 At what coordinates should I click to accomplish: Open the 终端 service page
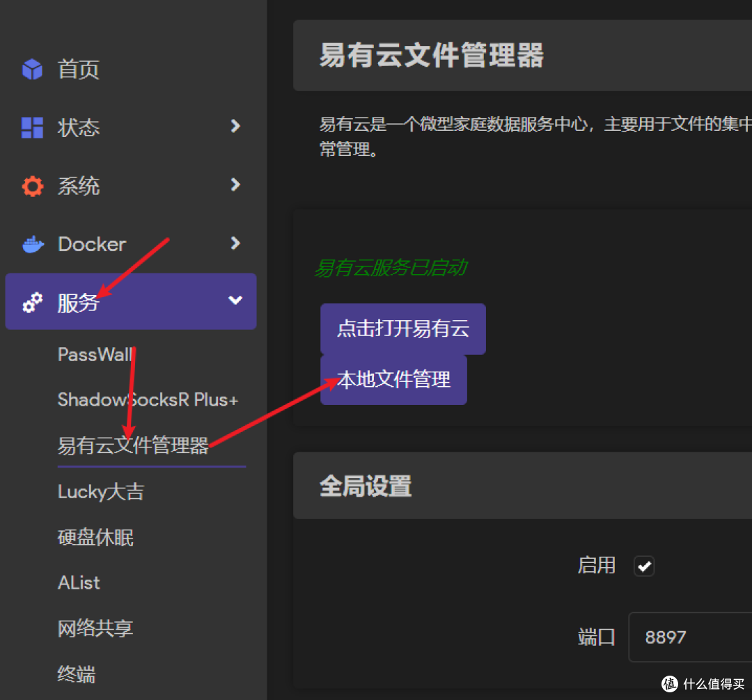77,674
